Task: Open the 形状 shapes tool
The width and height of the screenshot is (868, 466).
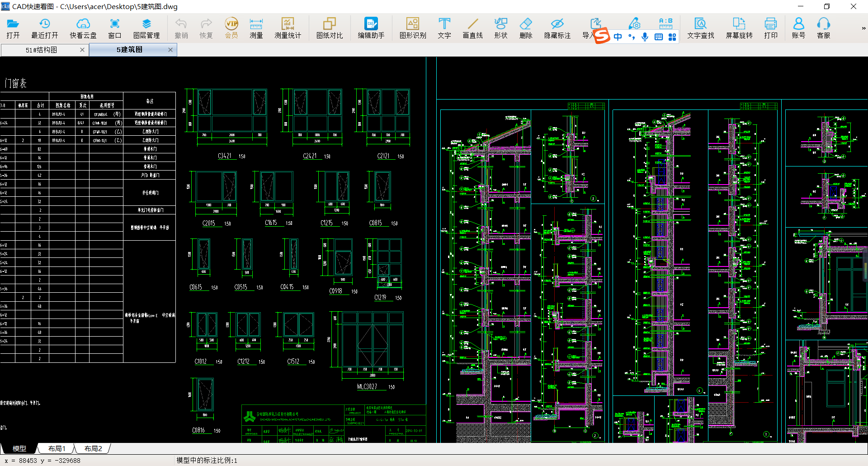Action: [x=501, y=28]
